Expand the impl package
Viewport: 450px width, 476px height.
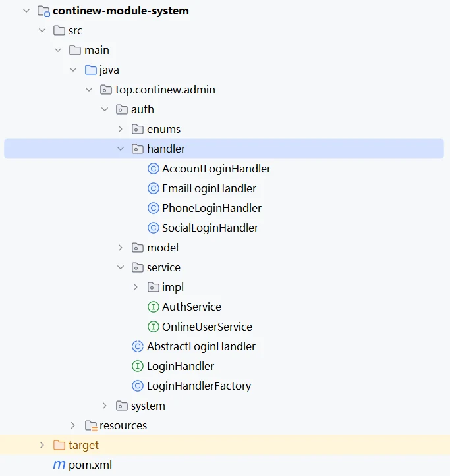(x=136, y=287)
